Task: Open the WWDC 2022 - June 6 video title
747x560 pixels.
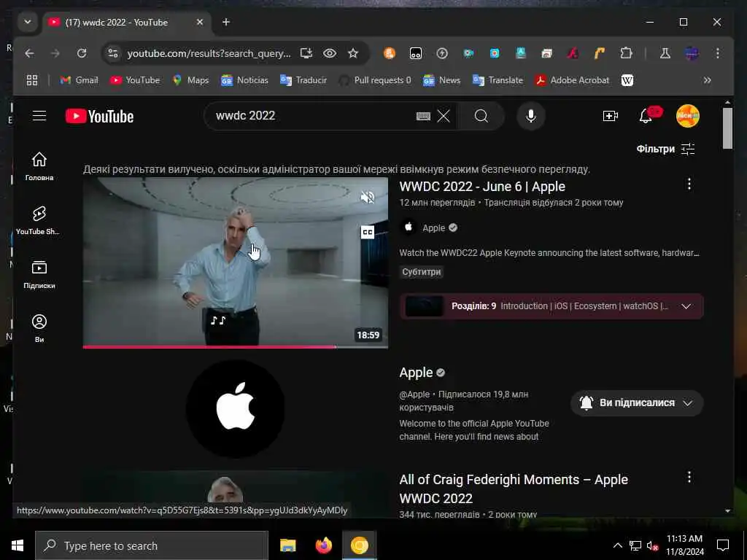Action: tap(482, 187)
